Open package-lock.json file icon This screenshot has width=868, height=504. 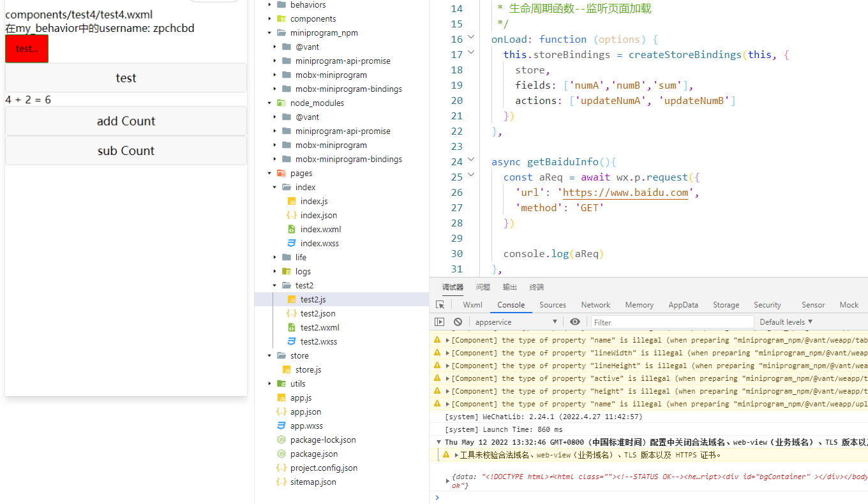pos(281,440)
